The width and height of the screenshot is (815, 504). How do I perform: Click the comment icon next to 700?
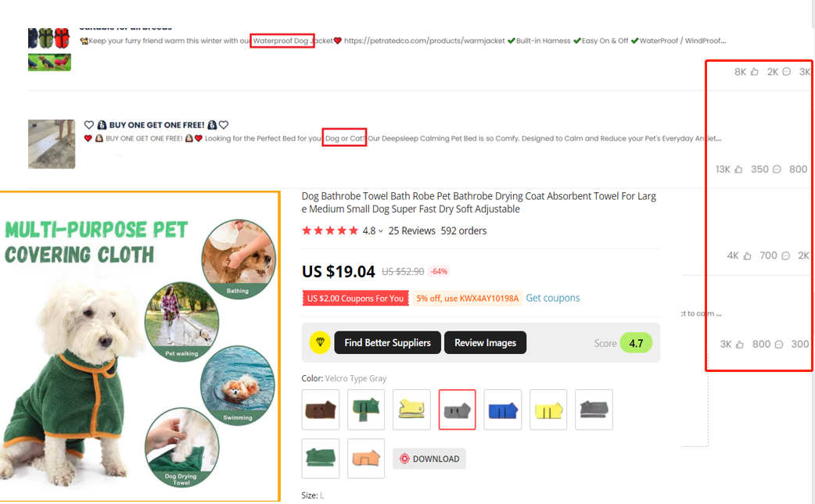point(785,256)
